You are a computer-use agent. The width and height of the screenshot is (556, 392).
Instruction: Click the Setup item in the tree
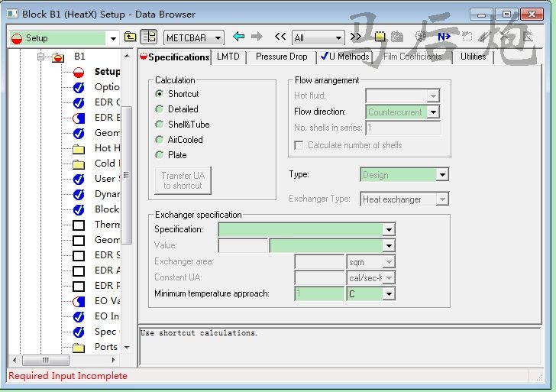pos(107,72)
